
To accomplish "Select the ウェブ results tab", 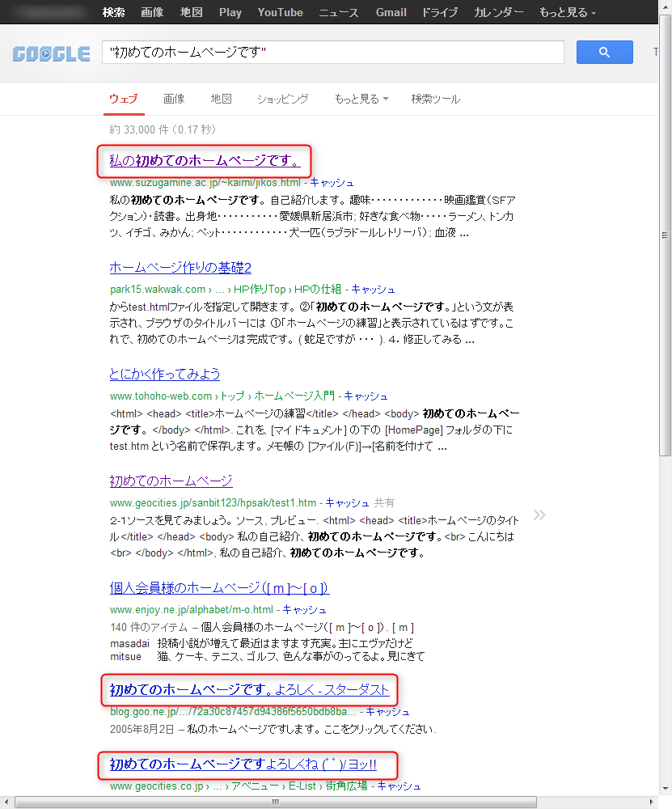I will coord(124,99).
